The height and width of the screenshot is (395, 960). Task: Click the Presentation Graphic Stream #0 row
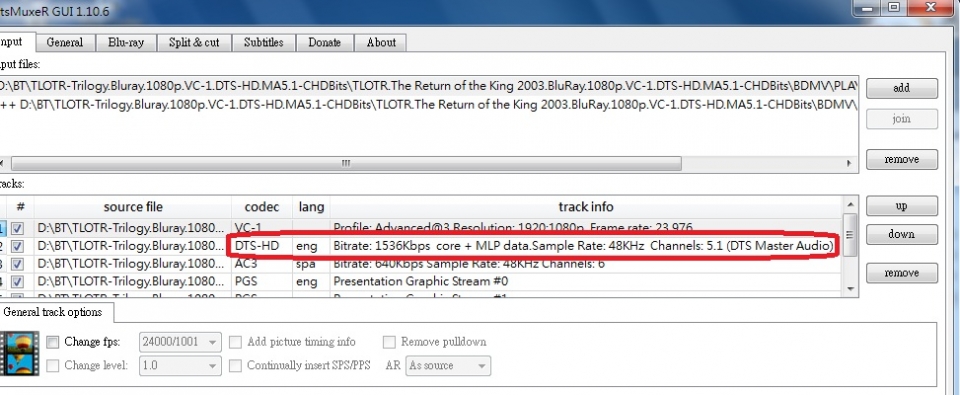pyautogui.click(x=421, y=282)
